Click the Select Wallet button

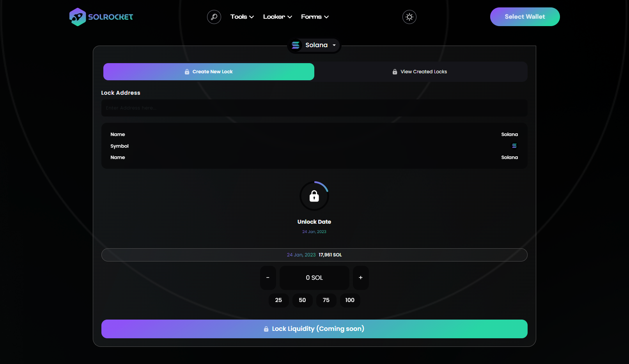tap(524, 17)
